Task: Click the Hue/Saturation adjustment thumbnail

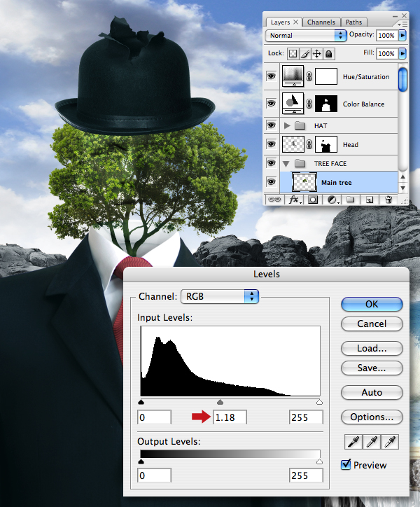Action: [293, 76]
